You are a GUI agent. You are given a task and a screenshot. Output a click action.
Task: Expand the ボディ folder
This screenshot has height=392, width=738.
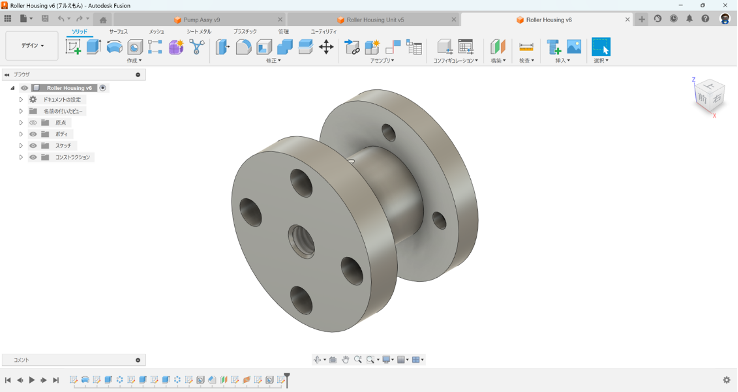[21, 134]
